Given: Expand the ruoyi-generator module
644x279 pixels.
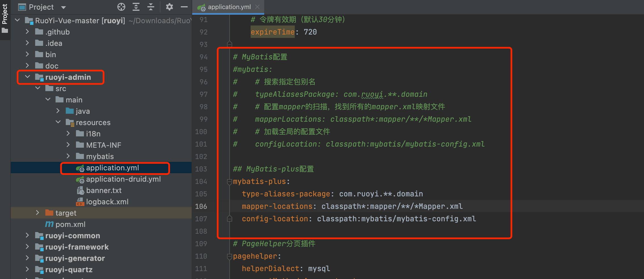Looking at the screenshot, I should pos(27,258).
